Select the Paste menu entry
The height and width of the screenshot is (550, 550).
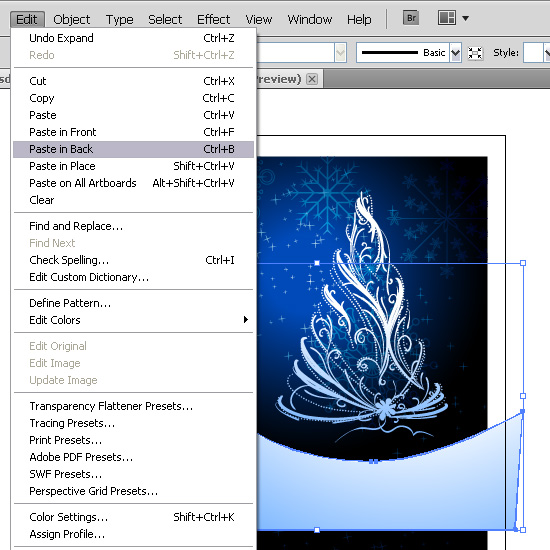point(133,115)
